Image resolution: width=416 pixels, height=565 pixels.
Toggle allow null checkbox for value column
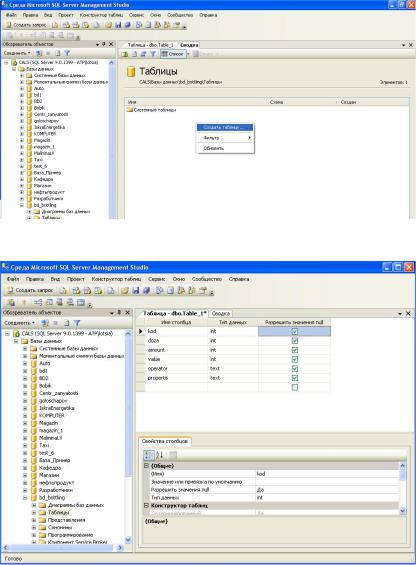tap(295, 360)
